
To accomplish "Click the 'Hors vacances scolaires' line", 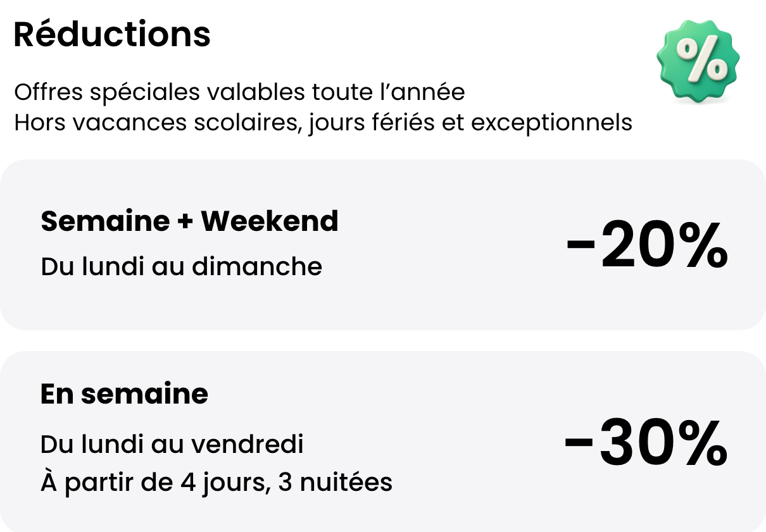I will pos(323,122).
